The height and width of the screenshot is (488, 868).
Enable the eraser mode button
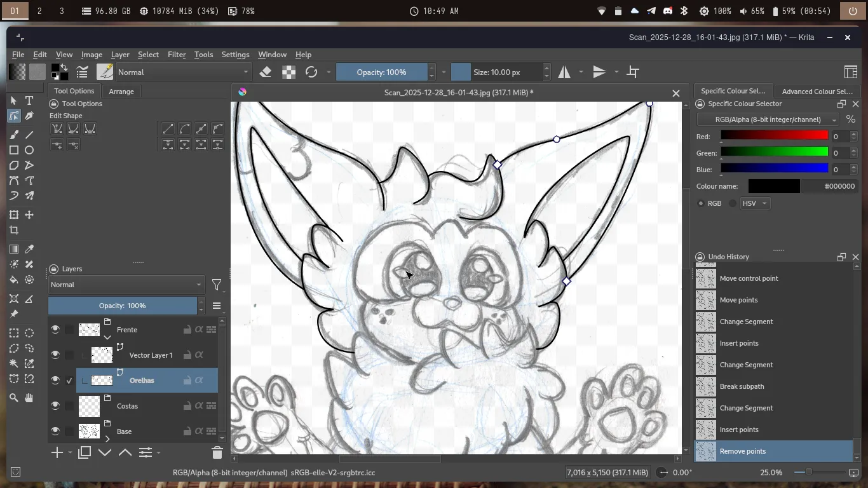pos(266,72)
